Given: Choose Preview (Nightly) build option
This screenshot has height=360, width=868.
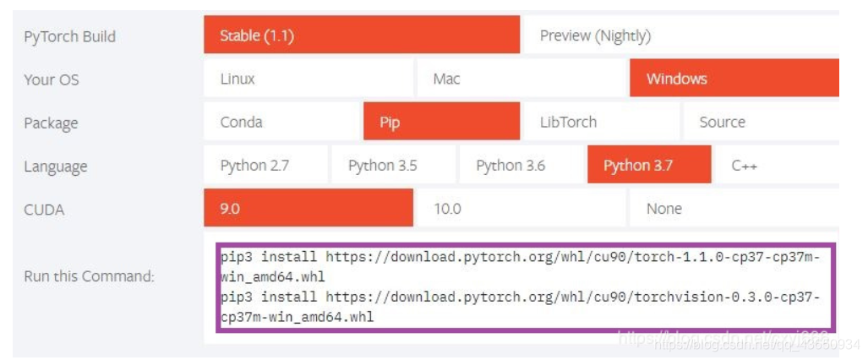Looking at the screenshot, I should click(680, 35).
